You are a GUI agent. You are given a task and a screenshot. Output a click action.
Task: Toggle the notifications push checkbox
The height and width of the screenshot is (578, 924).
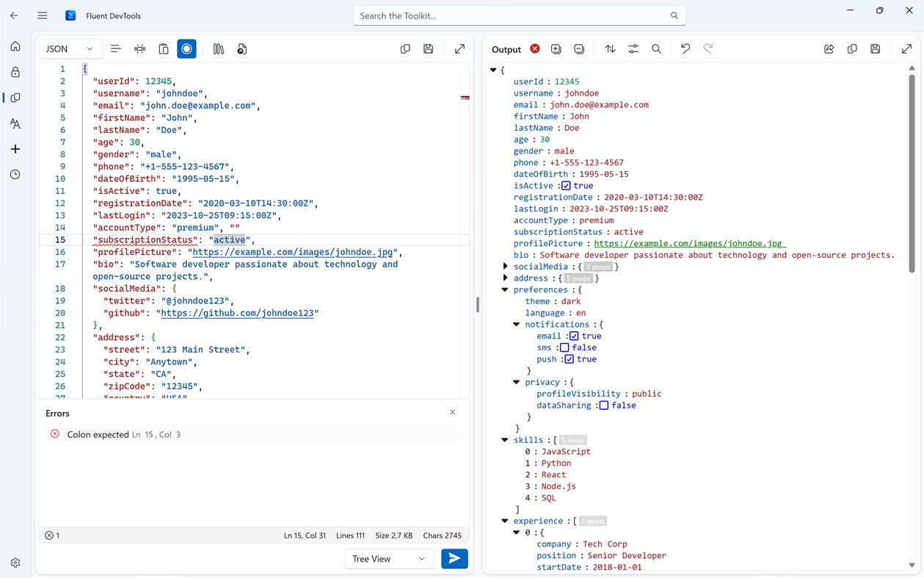click(x=569, y=359)
